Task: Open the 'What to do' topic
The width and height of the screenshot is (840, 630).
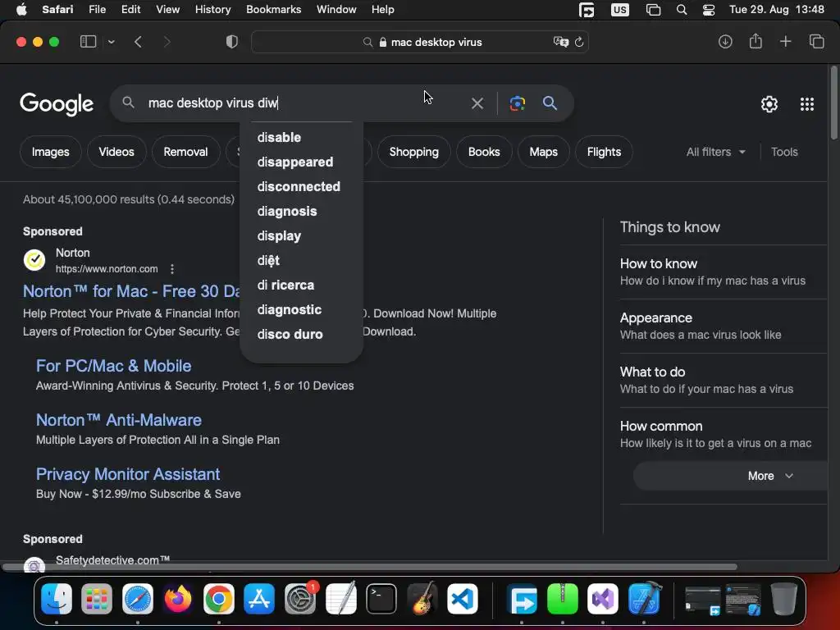Action: point(724,380)
